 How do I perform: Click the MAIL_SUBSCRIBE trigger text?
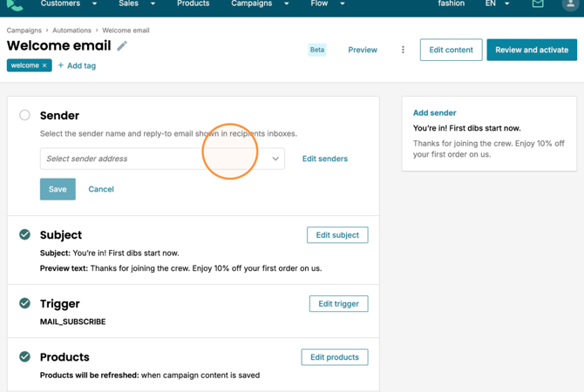click(72, 321)
